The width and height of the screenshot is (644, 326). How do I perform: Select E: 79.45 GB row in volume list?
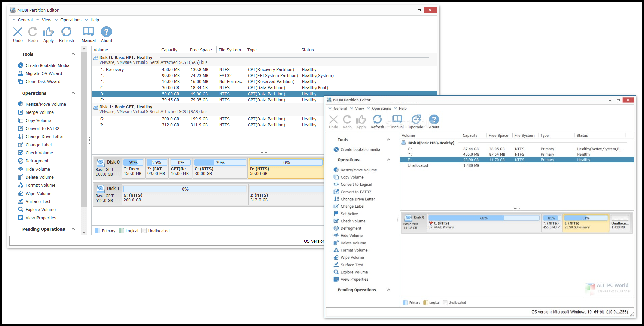coord(207,100)
